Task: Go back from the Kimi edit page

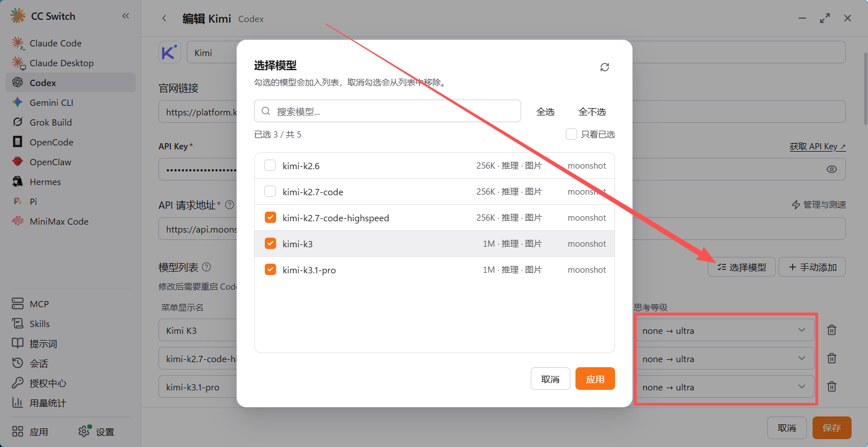Action: click(164, 18)
